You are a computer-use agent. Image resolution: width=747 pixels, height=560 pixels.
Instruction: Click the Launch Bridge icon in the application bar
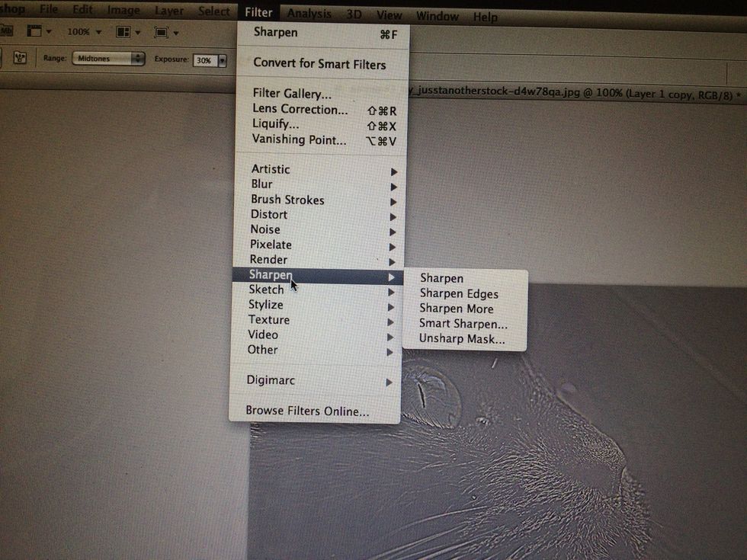6,30
